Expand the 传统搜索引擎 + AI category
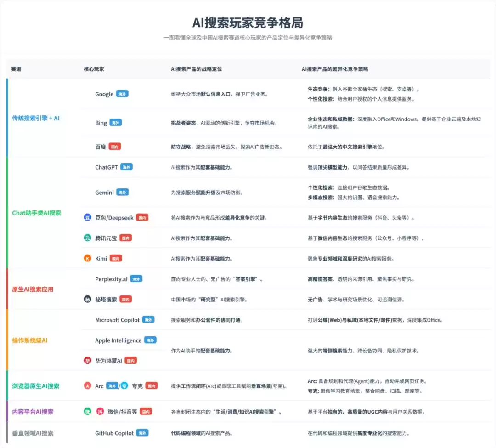Viewport: 496px width, 448px height. 35,118
